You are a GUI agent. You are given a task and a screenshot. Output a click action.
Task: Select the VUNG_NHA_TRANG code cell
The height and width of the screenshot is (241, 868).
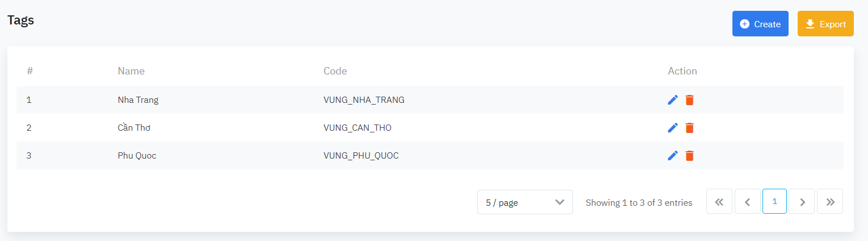364,100
